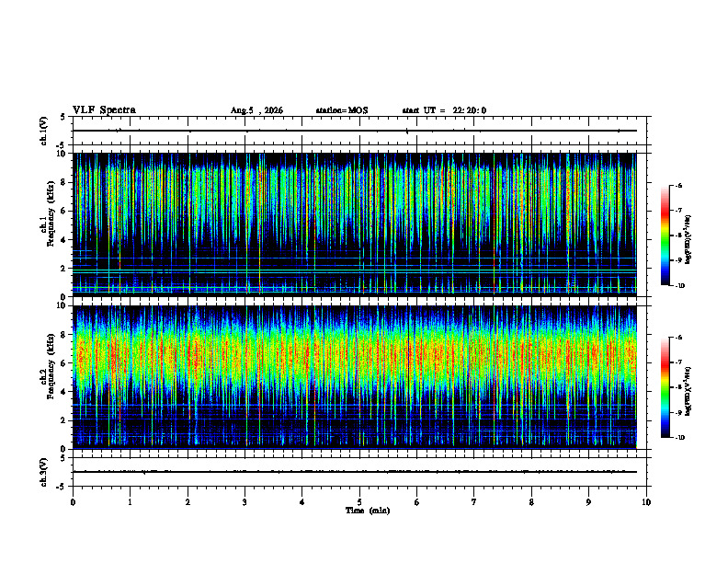Select the date text 'Aug.5 , 2026'

coord(256,110)
